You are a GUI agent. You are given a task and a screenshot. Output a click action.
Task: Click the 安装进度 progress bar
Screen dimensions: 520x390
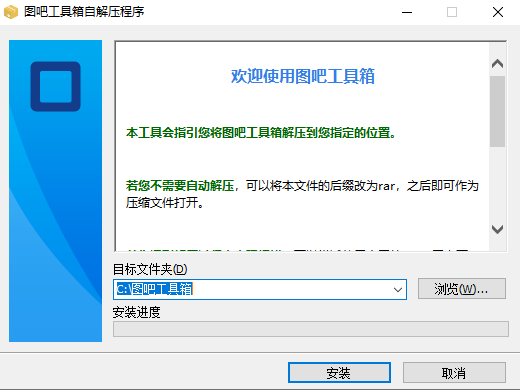point(311,329)
